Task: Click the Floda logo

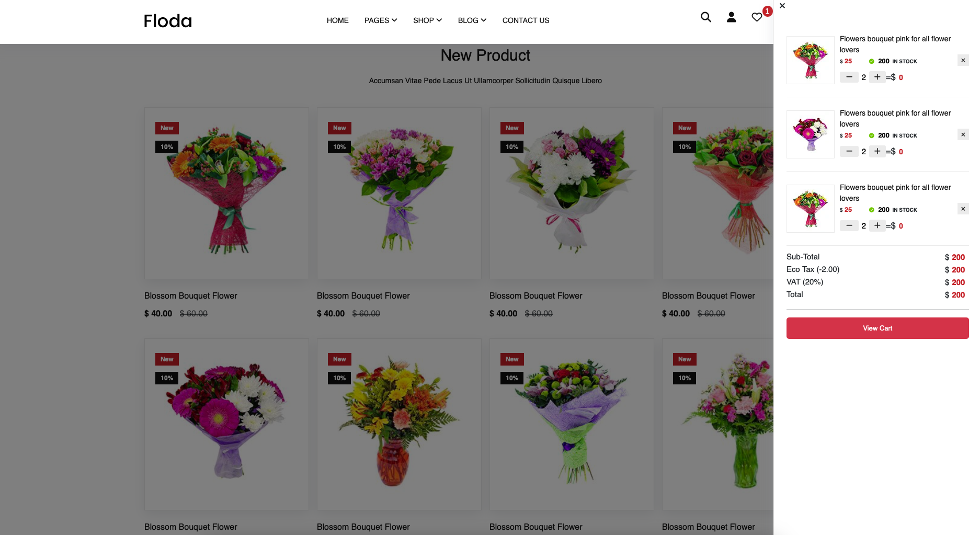Action: click(167, 21)
